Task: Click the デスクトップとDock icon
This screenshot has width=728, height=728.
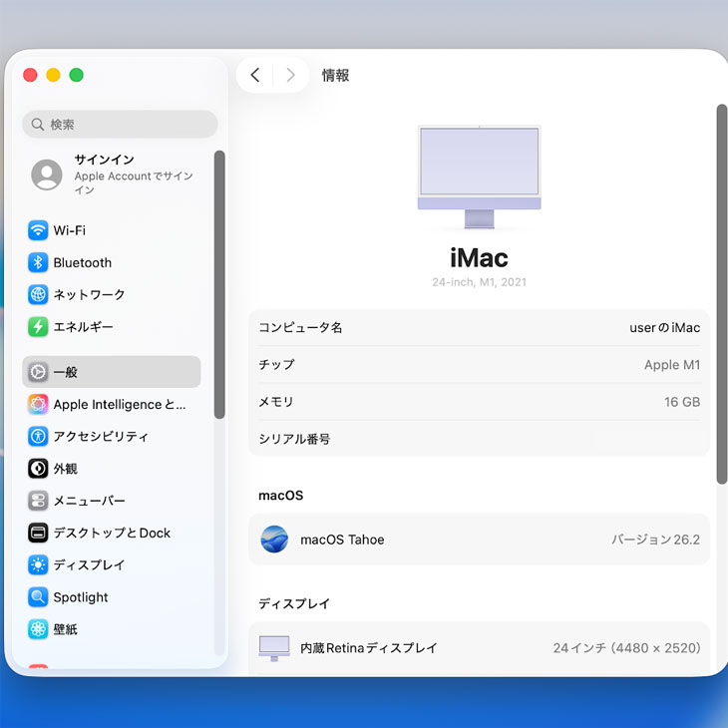Action: [38, 533]
